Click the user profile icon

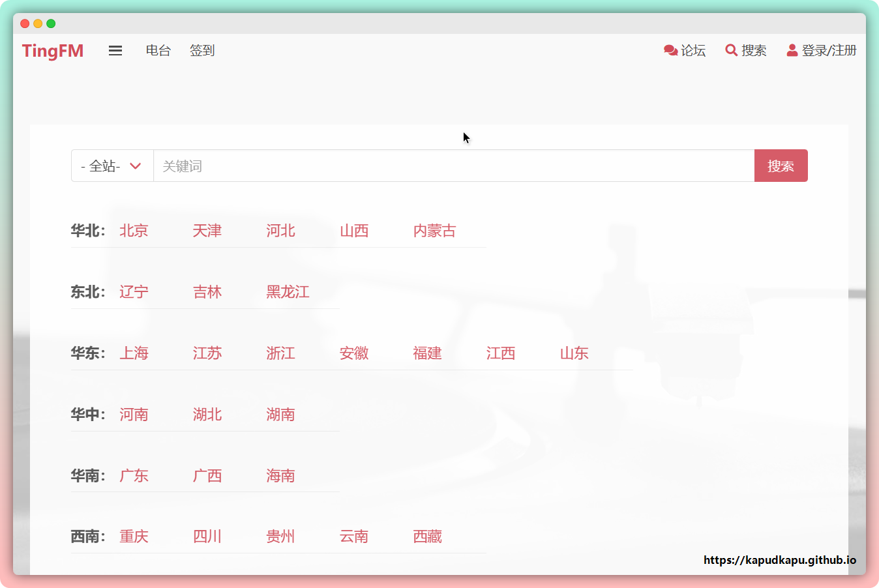792,50
